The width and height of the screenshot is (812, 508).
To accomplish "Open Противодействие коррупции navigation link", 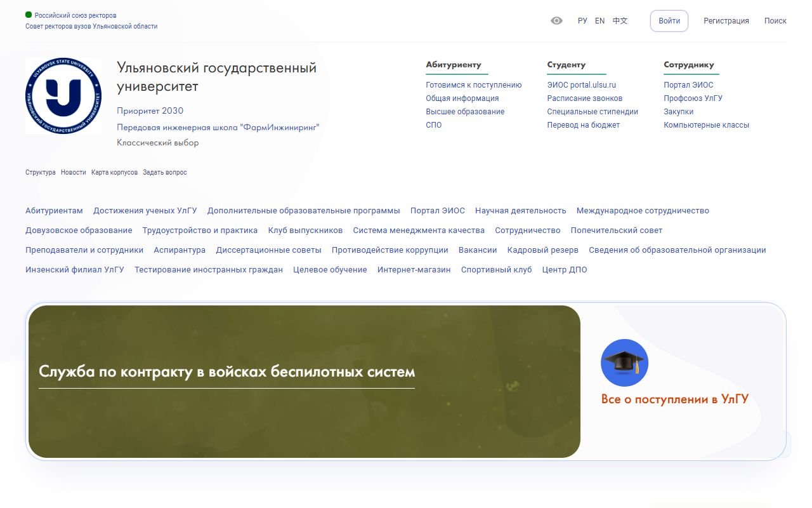I will 390,250.
